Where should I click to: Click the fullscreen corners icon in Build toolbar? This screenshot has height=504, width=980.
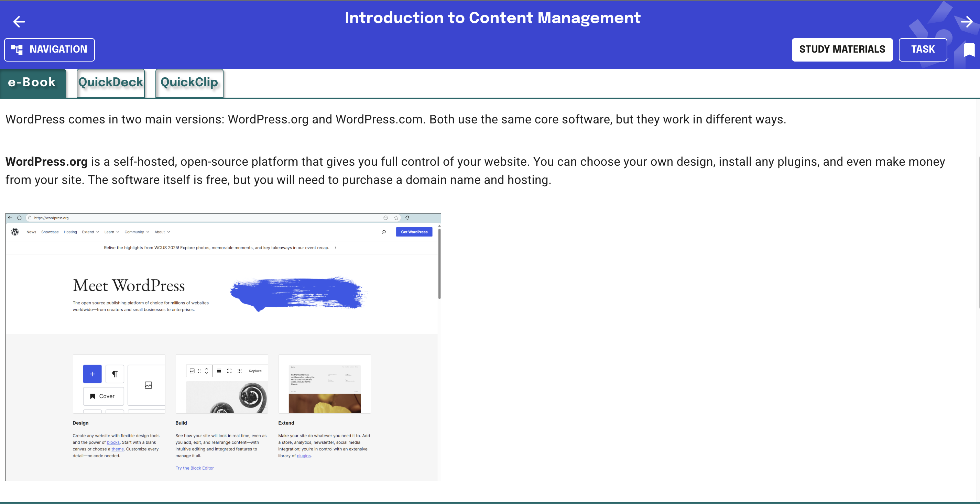(229, 371)
